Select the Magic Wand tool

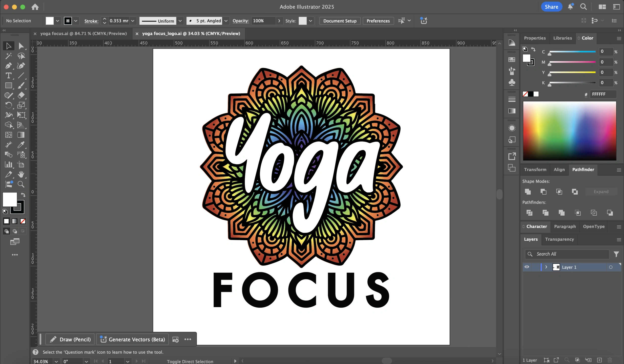point(8,56)
